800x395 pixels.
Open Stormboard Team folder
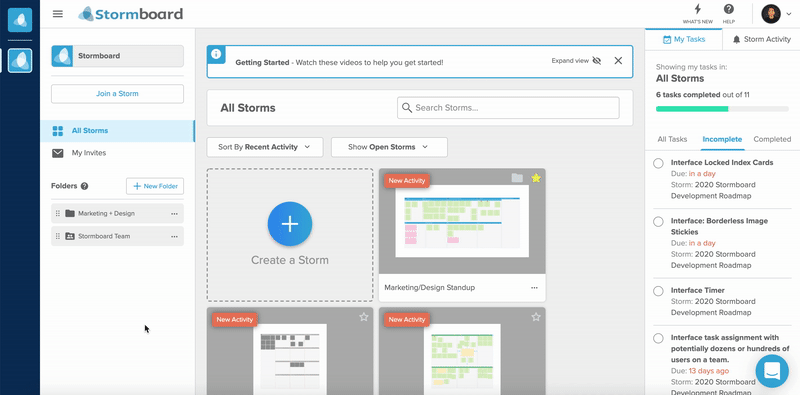[117, 236]
